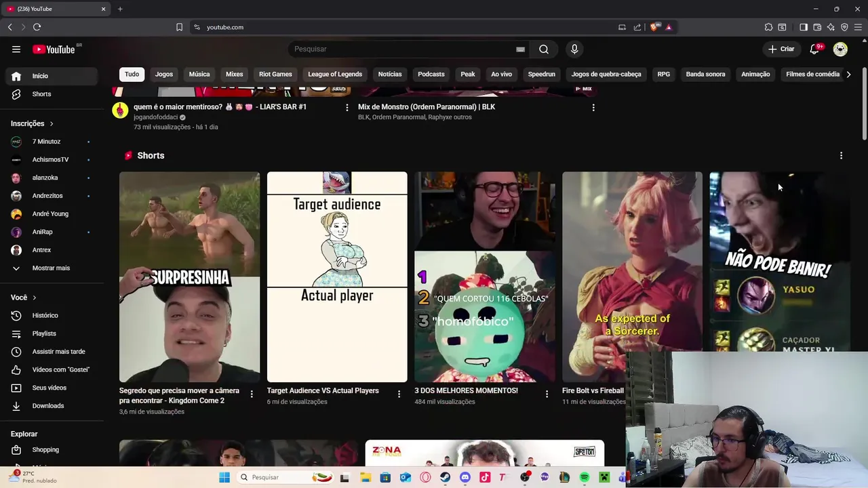Select the Riot Games filter chip
This screenshot has height=488, width=868.
[275, 74]
